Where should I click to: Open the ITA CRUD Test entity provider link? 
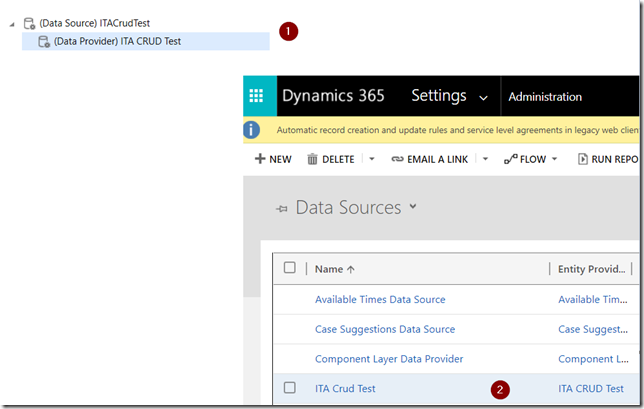pyautogui.click(x=591, y=388)
